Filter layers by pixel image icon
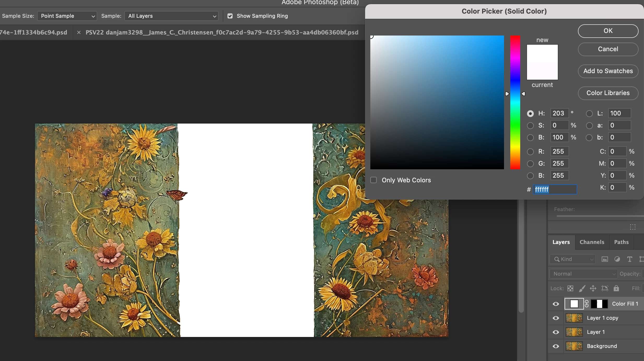This screenshot has height=361, width=644. pos(605,259)
